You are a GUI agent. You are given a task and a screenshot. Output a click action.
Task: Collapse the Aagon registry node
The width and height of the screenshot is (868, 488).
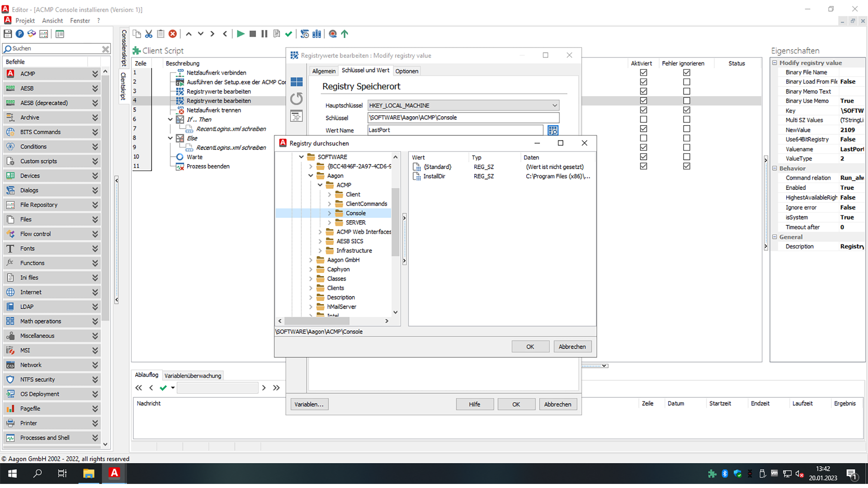pyautogui.click(x=311, y=176)
